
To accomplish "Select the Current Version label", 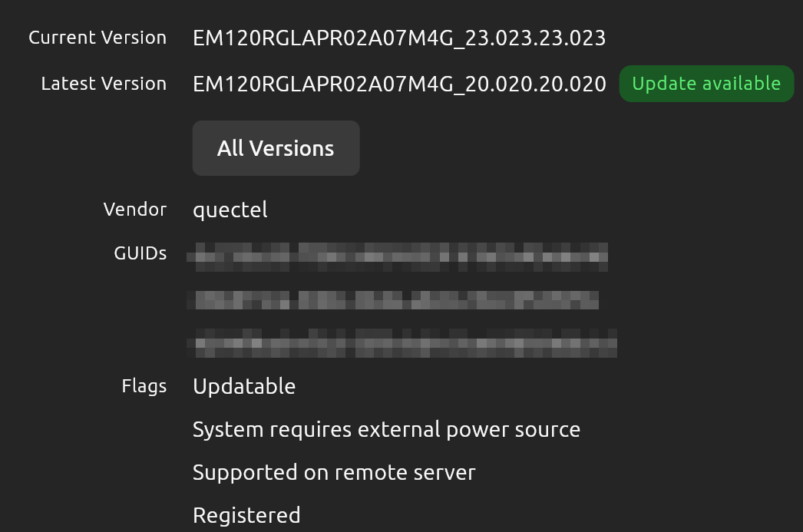I will click(97, 38).
